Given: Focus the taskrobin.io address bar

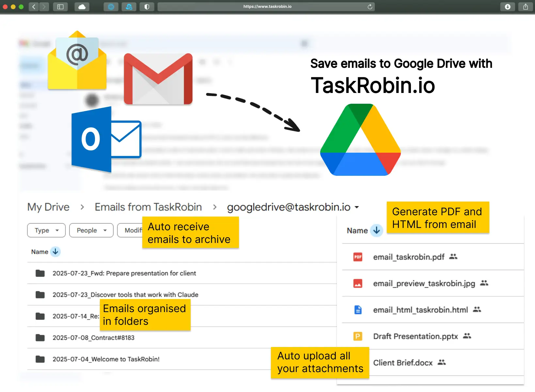Looking at the screenshot, I should tap(266, 7).
